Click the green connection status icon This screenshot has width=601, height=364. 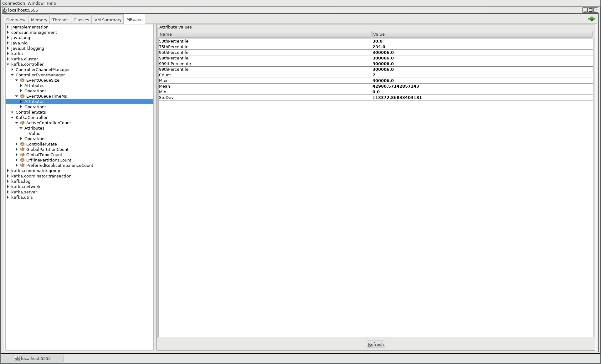591,19
